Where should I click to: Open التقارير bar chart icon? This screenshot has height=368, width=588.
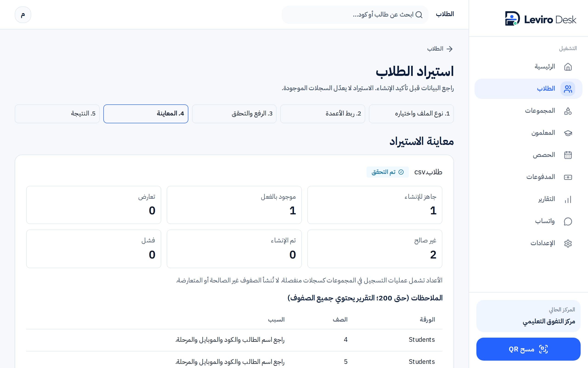tap(568, 199)
